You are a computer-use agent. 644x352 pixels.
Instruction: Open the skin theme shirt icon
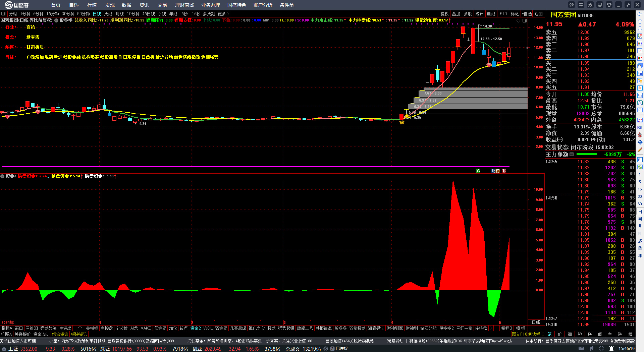coord(609,5)
